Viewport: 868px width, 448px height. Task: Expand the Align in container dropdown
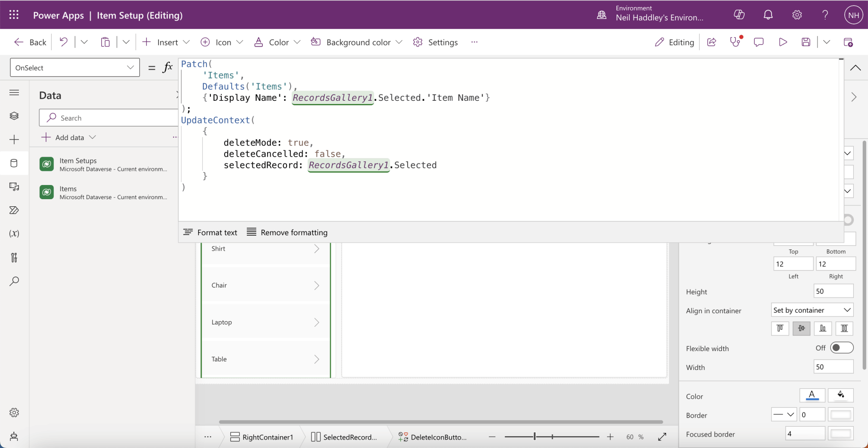click(812, 310)
